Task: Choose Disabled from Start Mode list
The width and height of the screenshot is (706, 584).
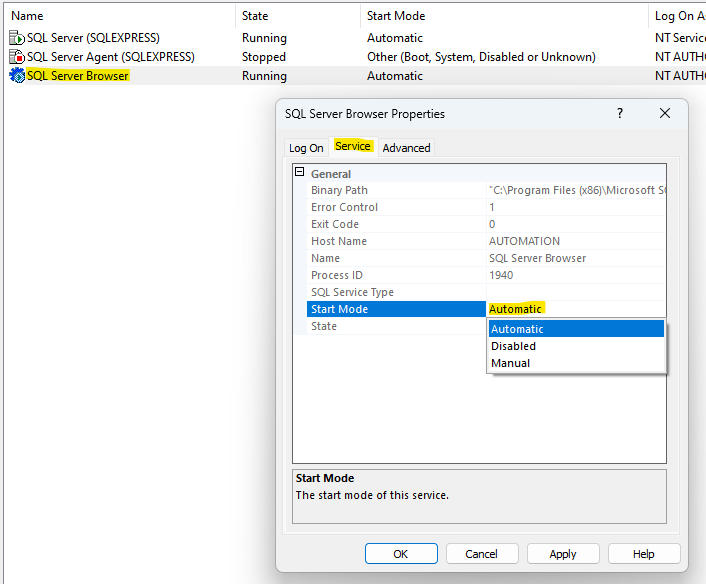Action: tap(576, 346)
